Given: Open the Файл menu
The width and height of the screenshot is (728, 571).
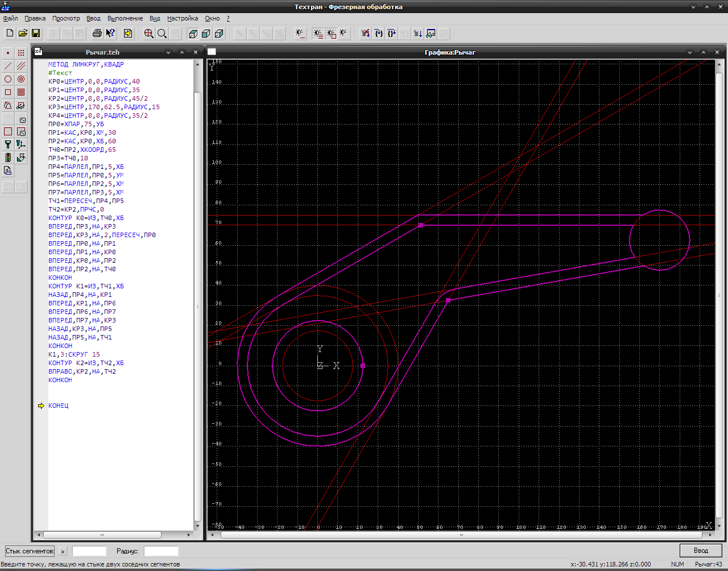Looking at the screenshot, I should 10,18.
